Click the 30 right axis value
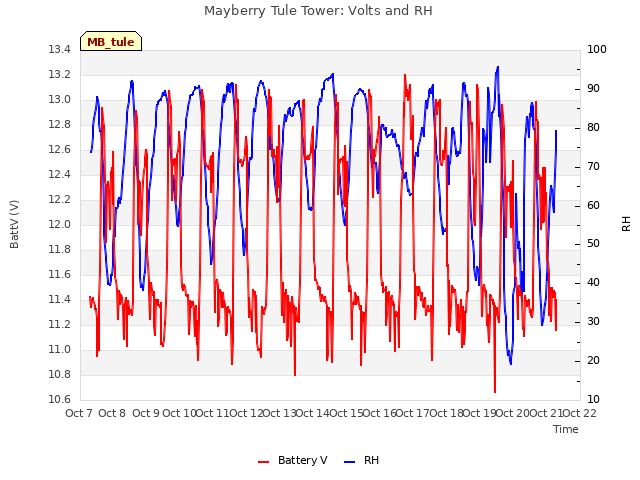The image size is (640, 480). 593,322
